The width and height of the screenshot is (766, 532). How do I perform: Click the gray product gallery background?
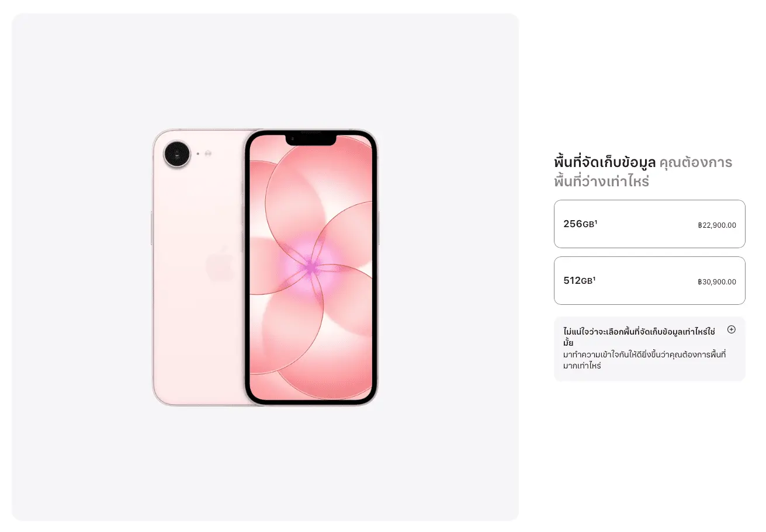point(265,461)
